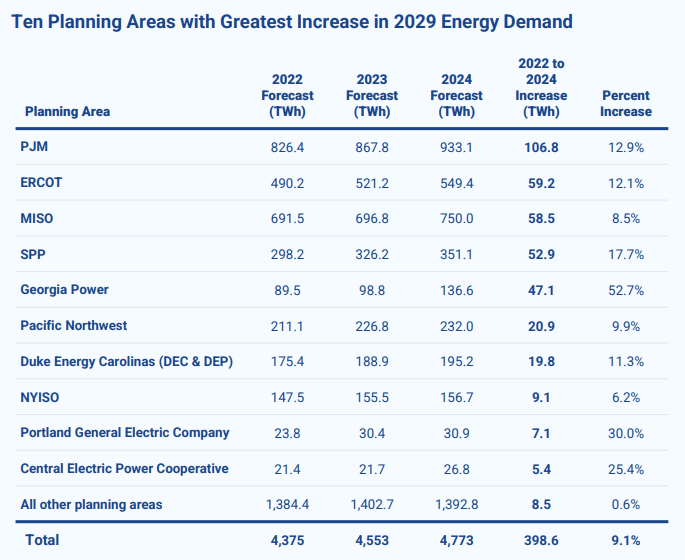Select PJM's 2024 forecast value 933.1

[x=457, y=148]
